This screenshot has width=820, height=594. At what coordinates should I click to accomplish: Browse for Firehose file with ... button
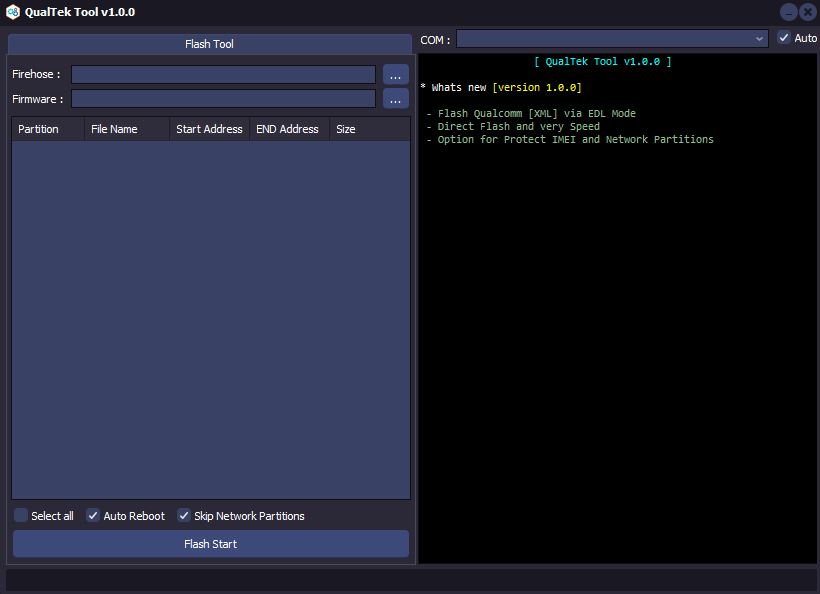click(x=395, y=74)
